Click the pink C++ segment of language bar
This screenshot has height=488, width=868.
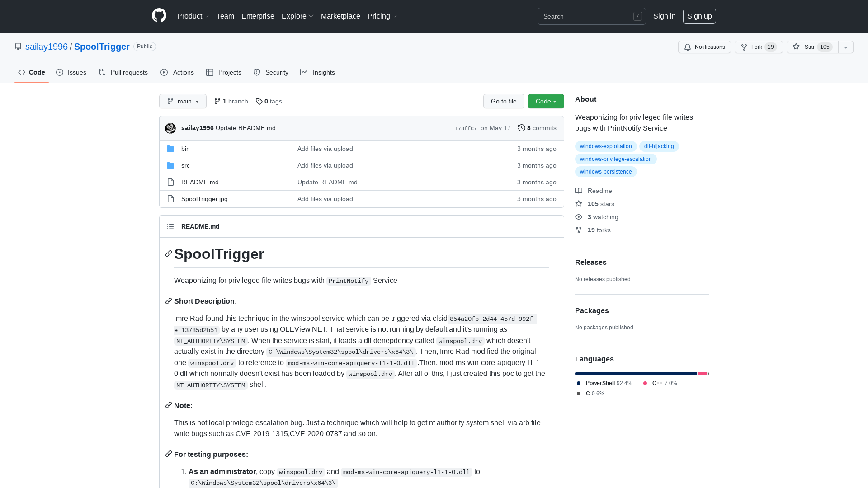coord(703,374)
